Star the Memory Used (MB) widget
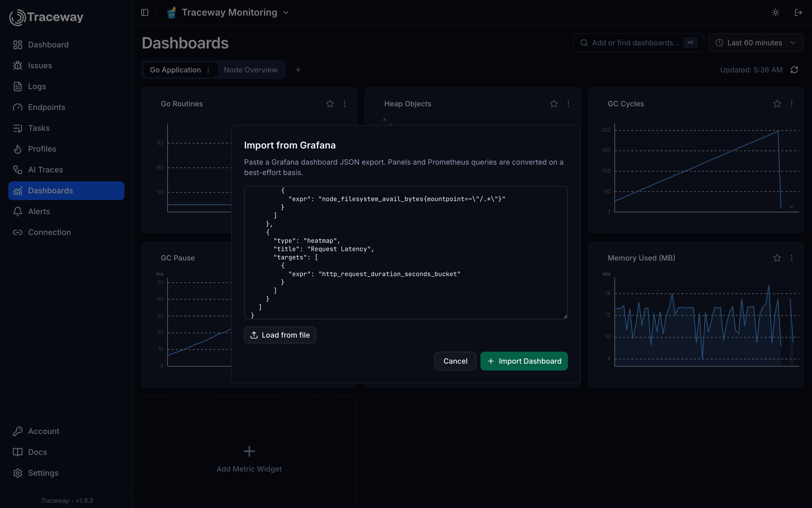This screenshot has width=812, height=508. pos(777,258)
